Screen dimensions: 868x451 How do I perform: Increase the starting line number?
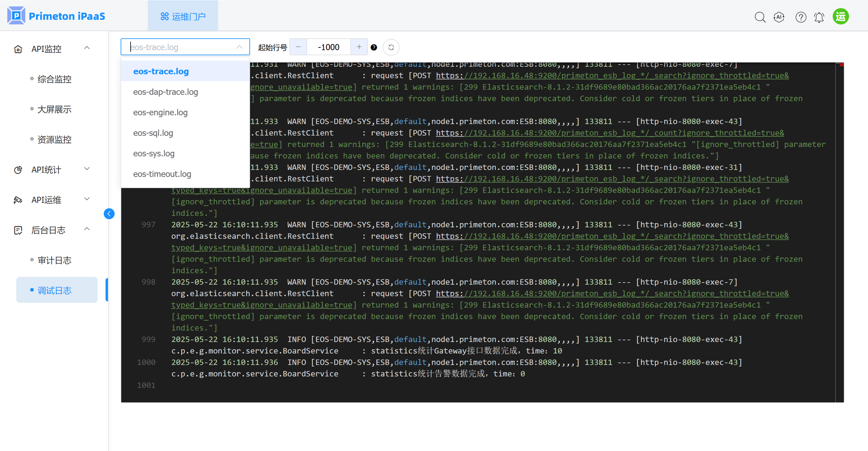(x=359, y=47)
